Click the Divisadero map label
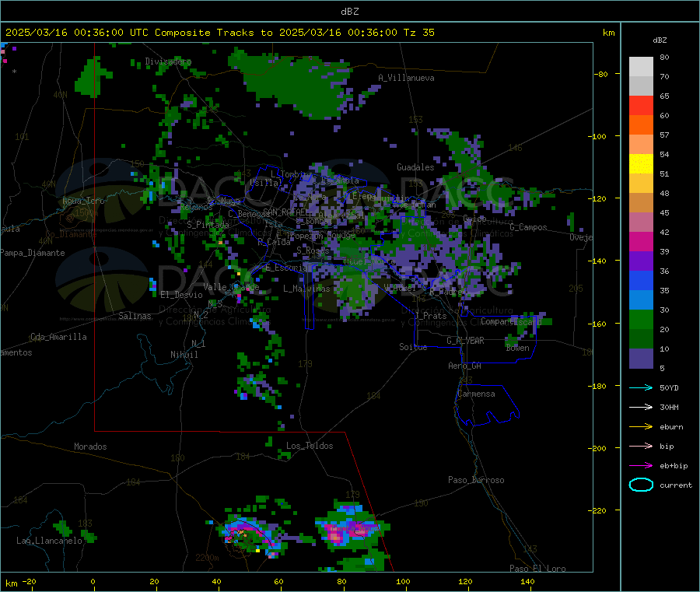This screenshot has width=700, height=592. click(x=168, y=61)
